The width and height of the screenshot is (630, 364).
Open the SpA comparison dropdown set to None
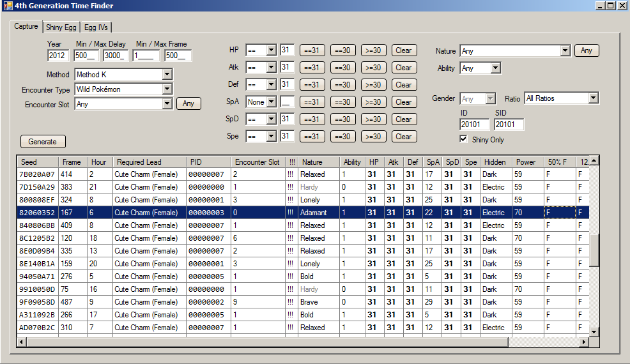(x=272, y=102)
